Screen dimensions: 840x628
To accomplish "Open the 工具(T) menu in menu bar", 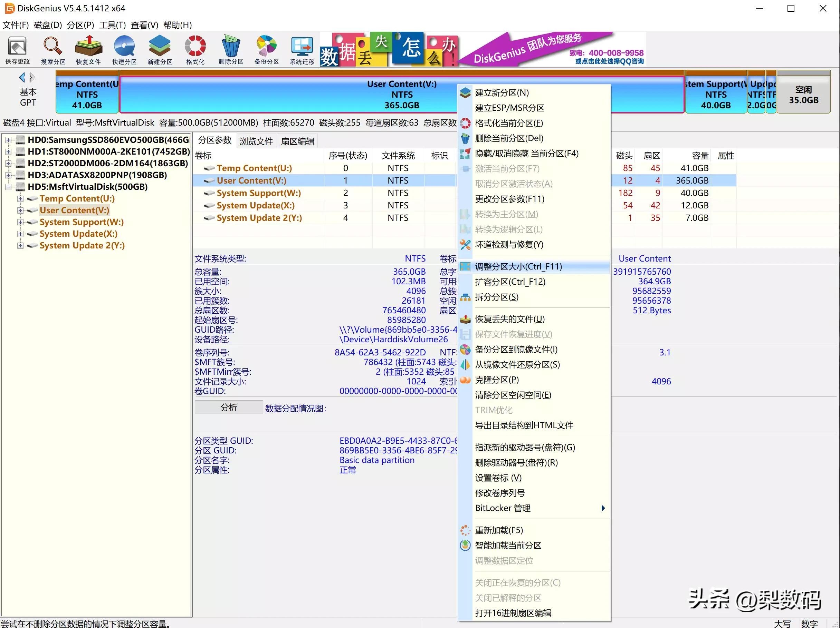I will click(x=112, y=25).
